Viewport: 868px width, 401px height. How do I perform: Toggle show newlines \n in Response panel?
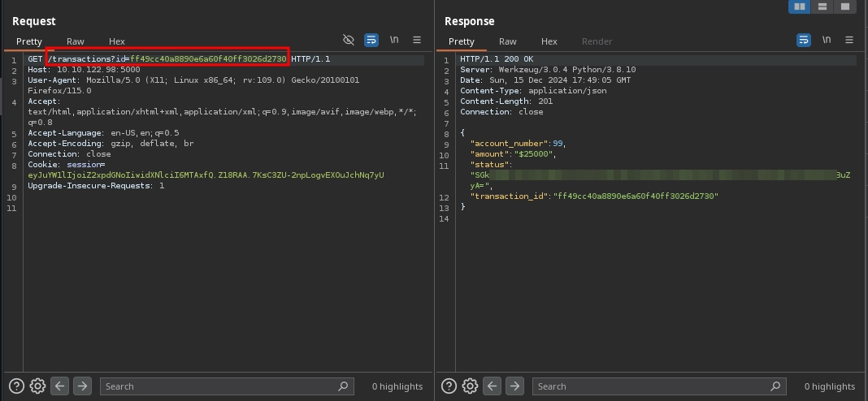click(x=827, y=40)
